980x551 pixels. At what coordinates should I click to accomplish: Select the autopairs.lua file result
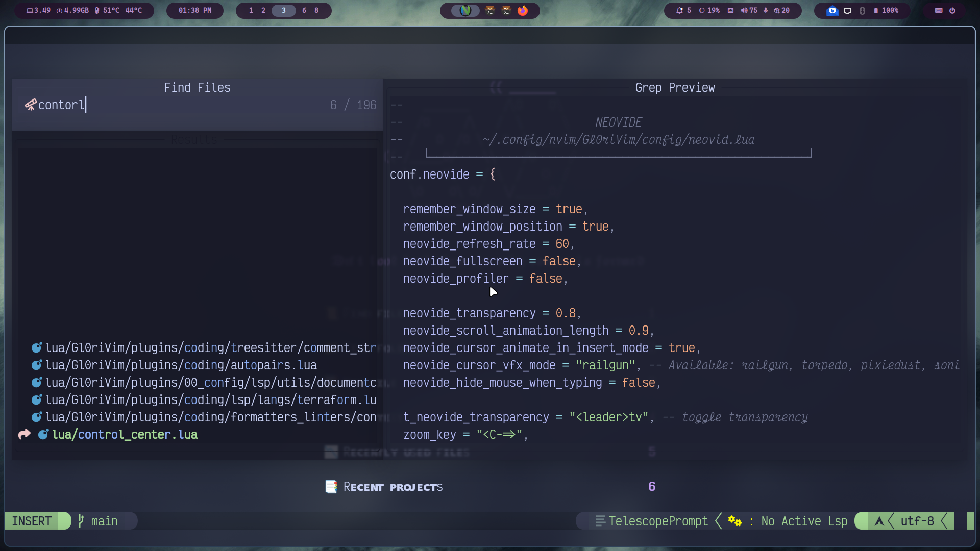[181, 365]
